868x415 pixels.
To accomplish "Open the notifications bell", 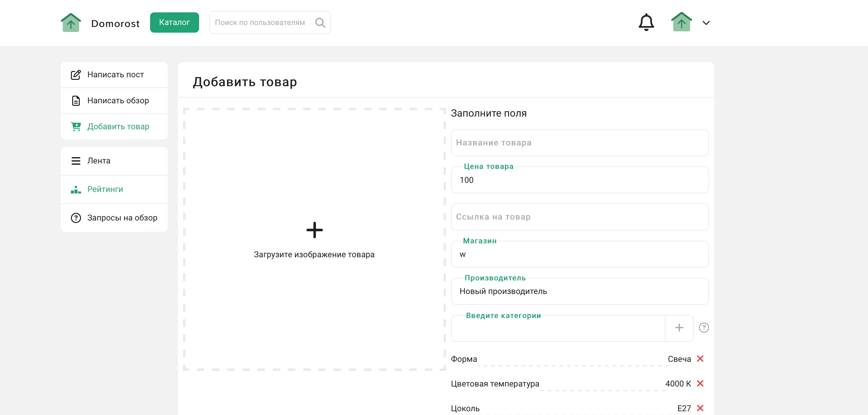I will tap(646, 22).
